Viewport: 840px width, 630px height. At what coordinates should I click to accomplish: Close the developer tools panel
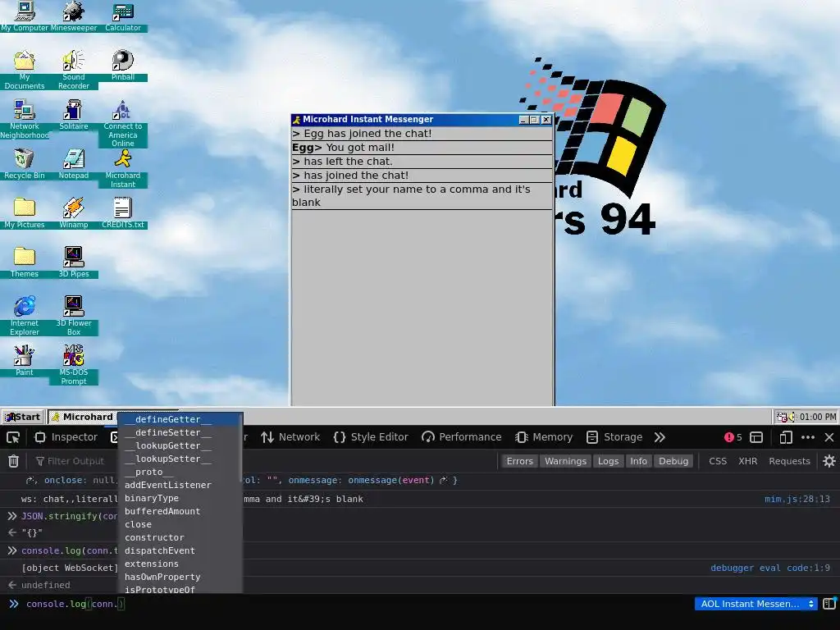[829, 437]
